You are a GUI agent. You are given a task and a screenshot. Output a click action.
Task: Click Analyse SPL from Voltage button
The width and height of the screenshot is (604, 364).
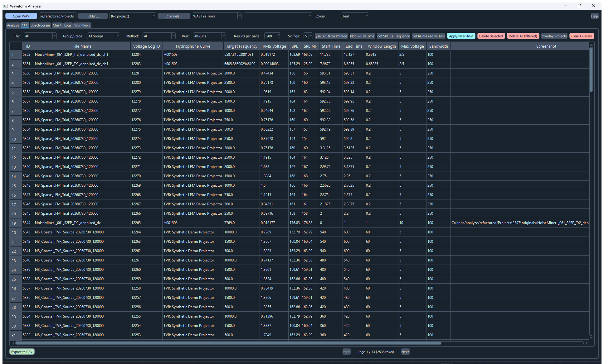(331, 36)
